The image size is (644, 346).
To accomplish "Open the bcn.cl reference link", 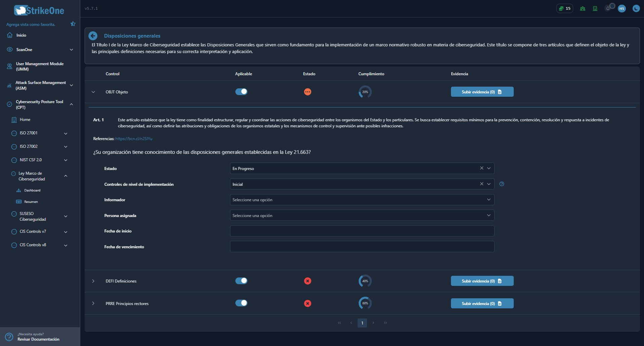I will pos(134,139).
